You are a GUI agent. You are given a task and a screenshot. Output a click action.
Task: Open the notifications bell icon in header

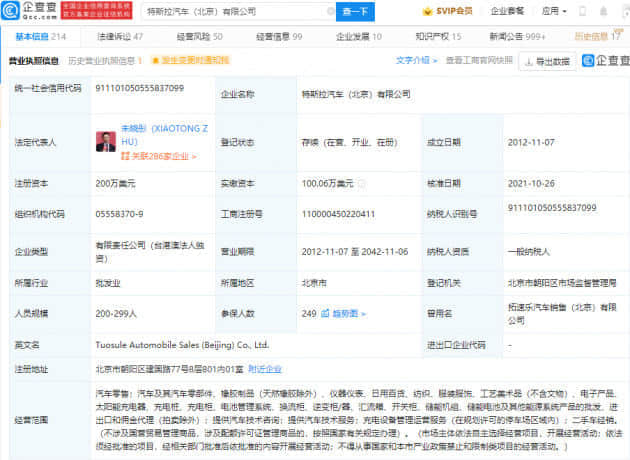coord(603,11)
